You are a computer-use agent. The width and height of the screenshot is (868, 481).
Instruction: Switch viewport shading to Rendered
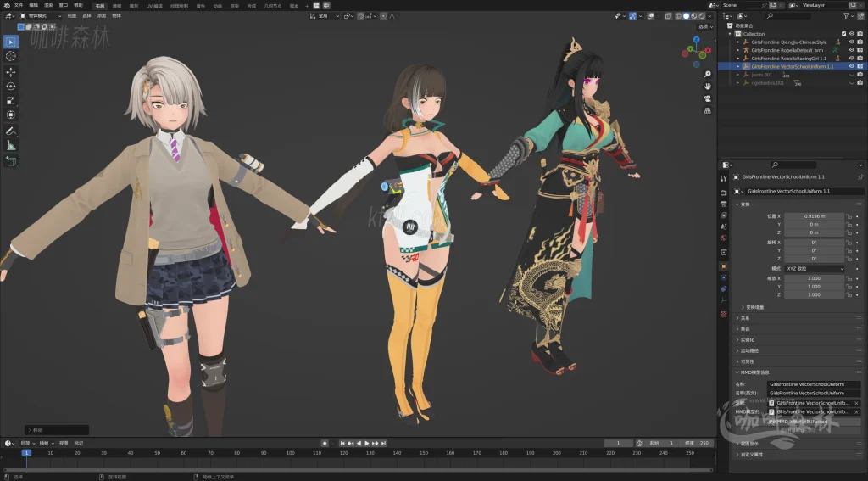(701, 16)
